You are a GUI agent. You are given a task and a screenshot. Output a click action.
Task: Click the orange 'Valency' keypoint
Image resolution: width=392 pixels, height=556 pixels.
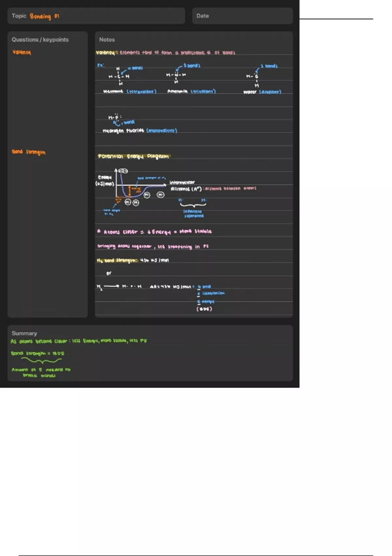pyautogui.click(x=22, y=52)
